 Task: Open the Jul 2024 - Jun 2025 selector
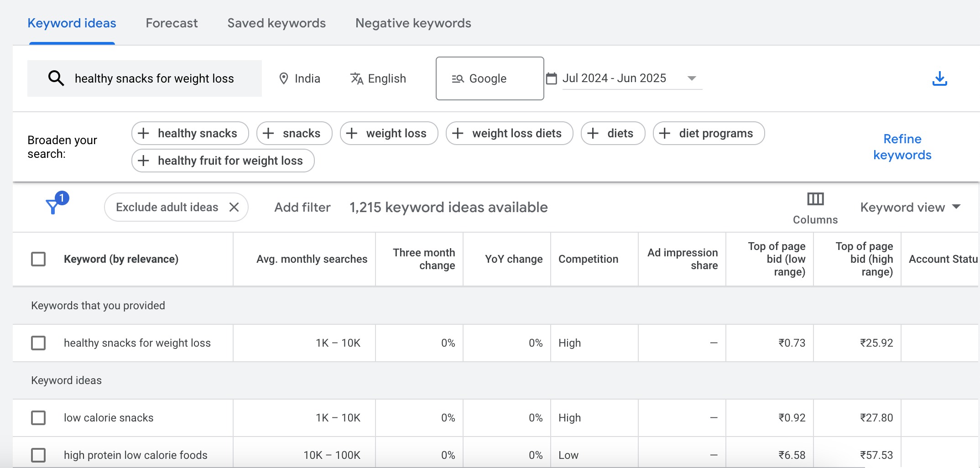coord(632,78)
